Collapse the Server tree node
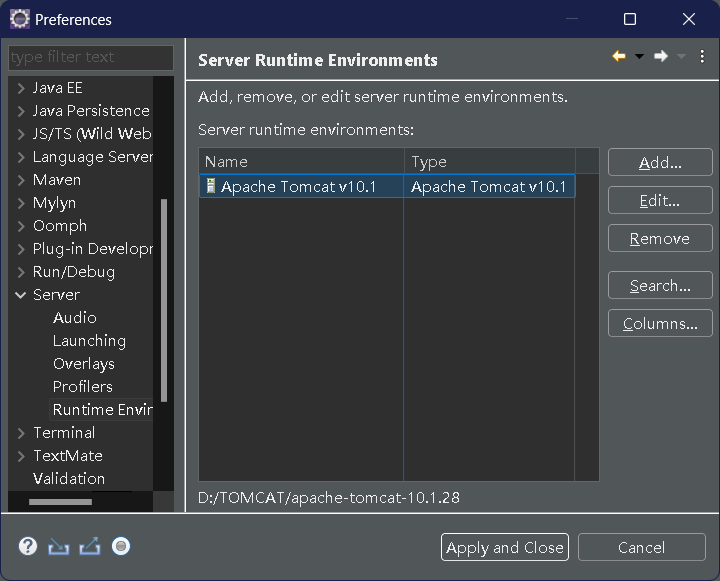The image size is (720, 581). [x=21, y=295]
